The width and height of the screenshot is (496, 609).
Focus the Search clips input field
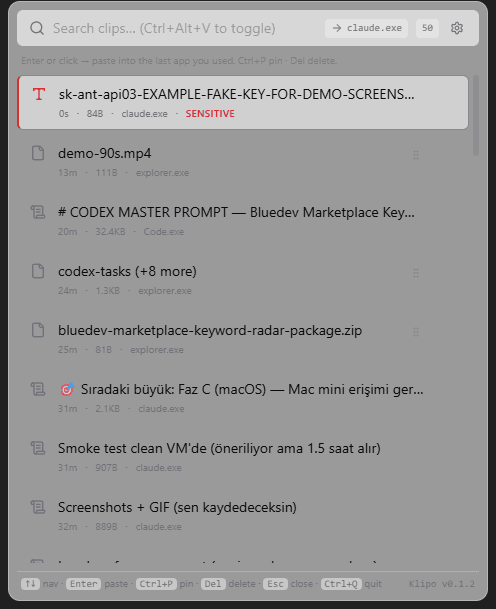tap(186, 28)
